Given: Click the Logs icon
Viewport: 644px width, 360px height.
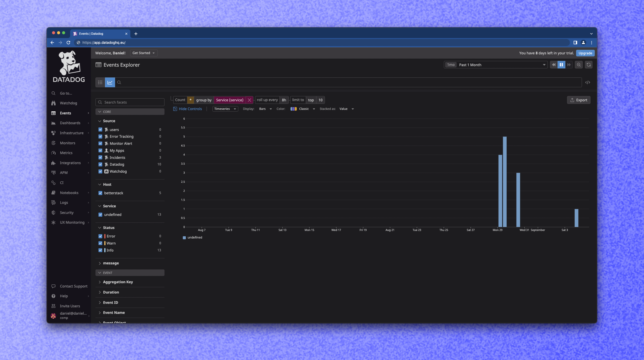Looking at the screenshot, I should tap(54, 202).
